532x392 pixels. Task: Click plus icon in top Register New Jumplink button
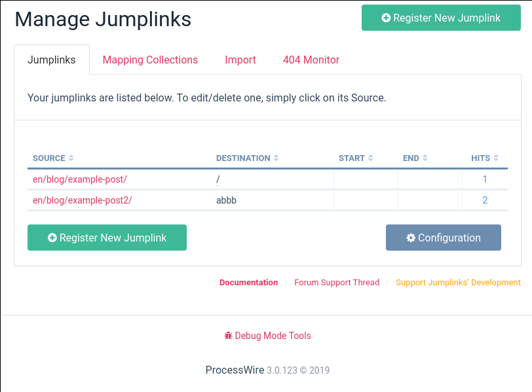tap(386, 18)
